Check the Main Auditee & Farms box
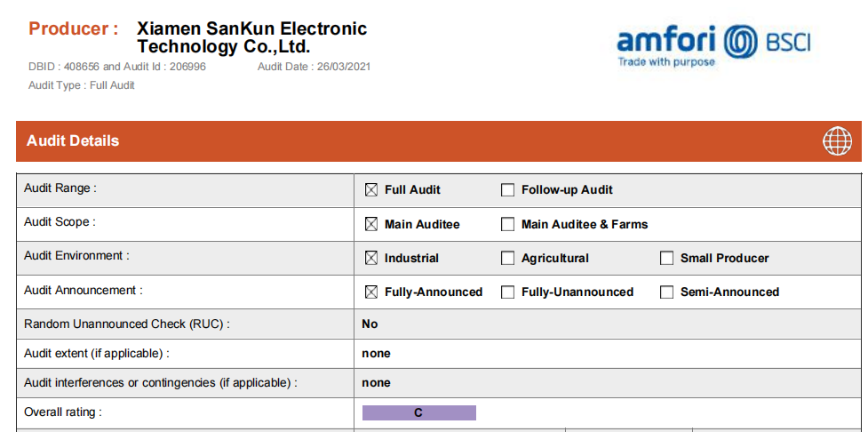Viewport: 868px width, 432px height. [508, 224]
